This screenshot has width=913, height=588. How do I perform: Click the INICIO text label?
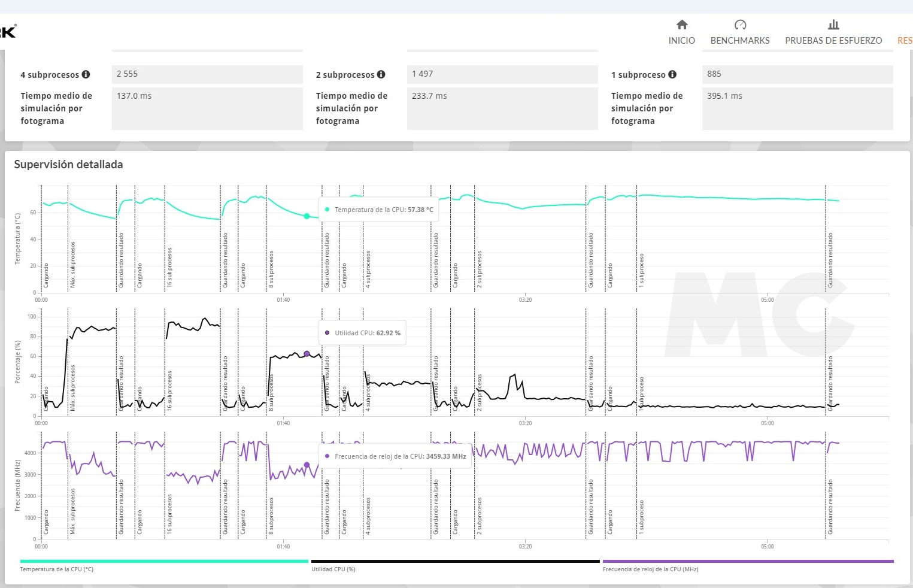(681, 41)
